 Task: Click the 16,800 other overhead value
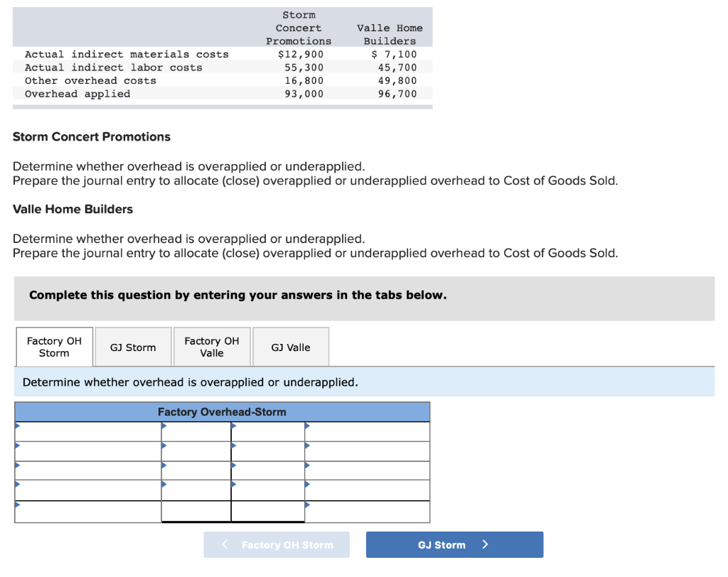pos(304,80)
